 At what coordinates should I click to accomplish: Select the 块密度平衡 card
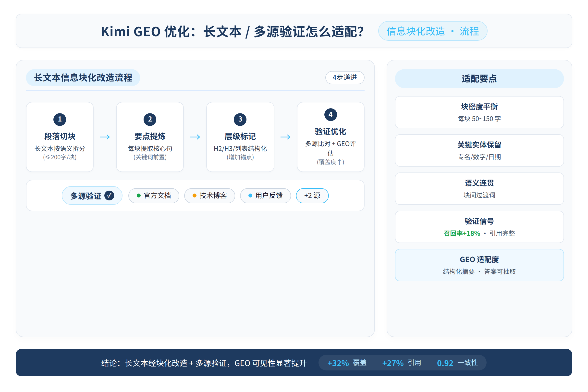pos(479,112)
